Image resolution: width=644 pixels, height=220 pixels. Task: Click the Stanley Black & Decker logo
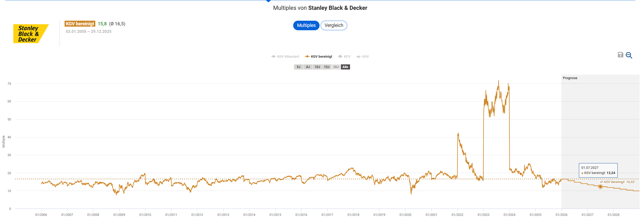31,34
